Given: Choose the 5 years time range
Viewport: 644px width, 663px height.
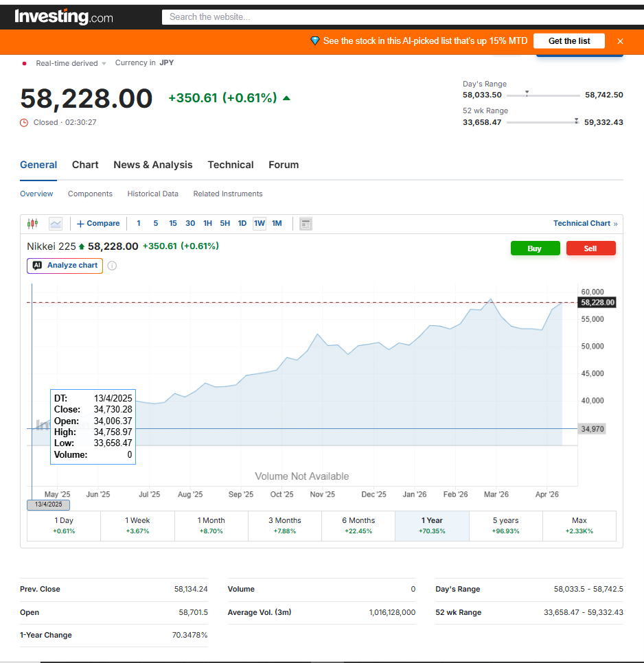Looking at the screenshot, I should (x=505, y=525).
